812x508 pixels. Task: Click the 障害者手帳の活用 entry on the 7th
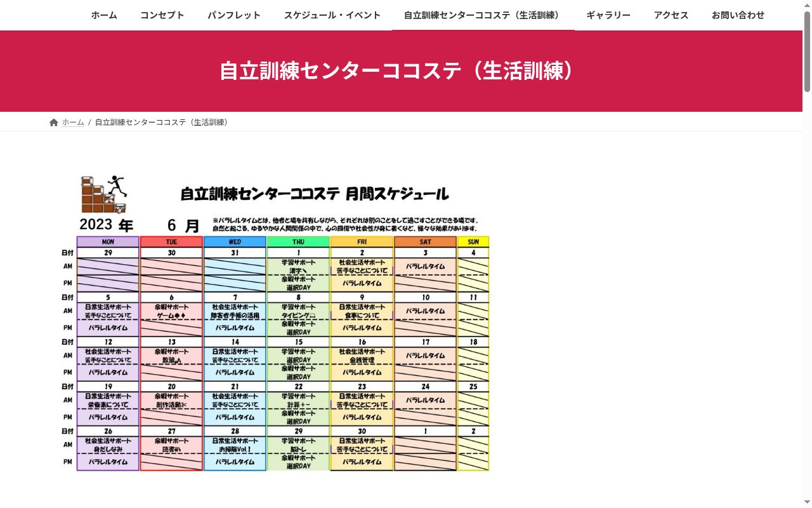pos(235,316)
